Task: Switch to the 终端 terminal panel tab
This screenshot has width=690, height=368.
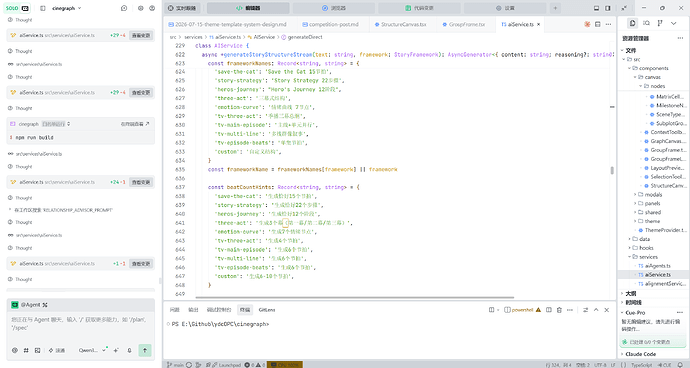Action: [245, 310]
